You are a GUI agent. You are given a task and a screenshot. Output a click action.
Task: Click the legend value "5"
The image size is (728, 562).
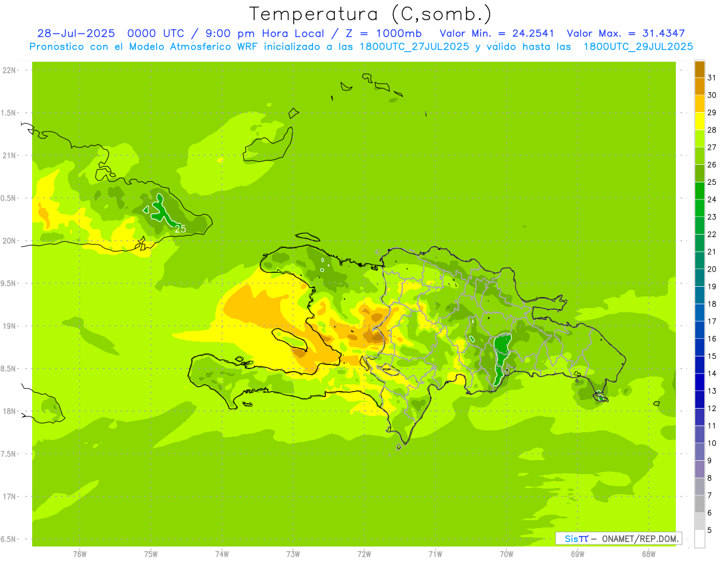tap(710, 530)
